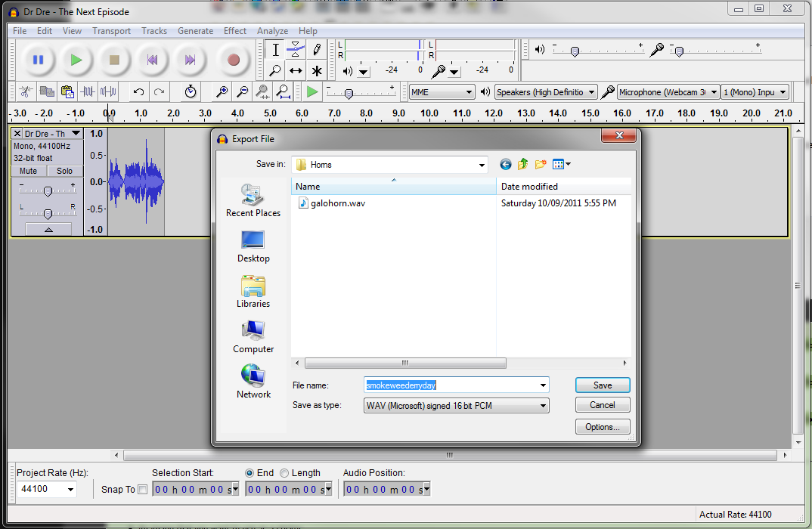The image size is (812, 529).
Task: Click the Save button
Action: (603, 385)
